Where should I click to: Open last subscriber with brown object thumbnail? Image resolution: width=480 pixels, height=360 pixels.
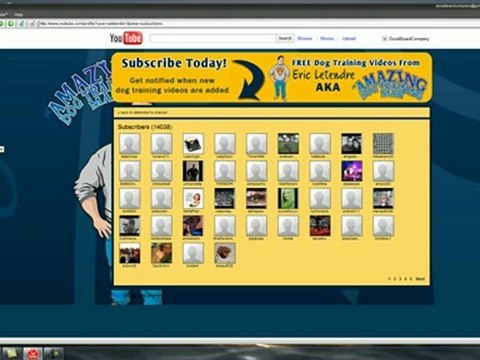click(x=225, y=253)
